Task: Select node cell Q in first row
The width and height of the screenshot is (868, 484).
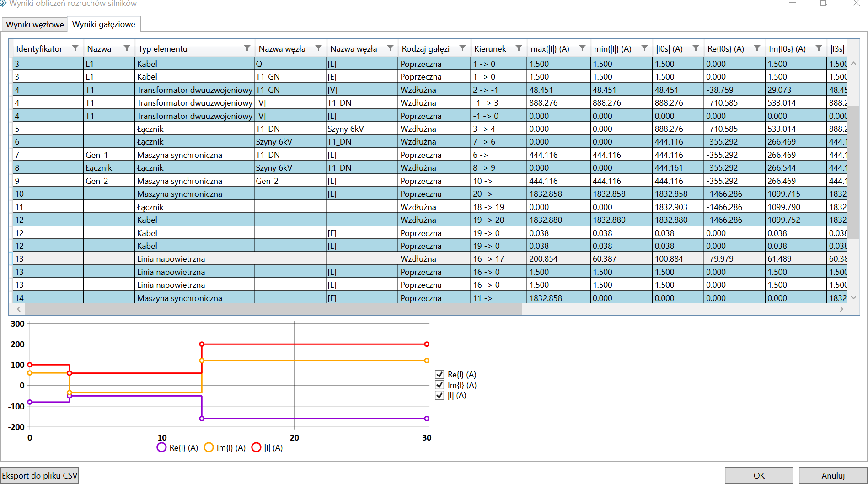Action: [290, 64]
